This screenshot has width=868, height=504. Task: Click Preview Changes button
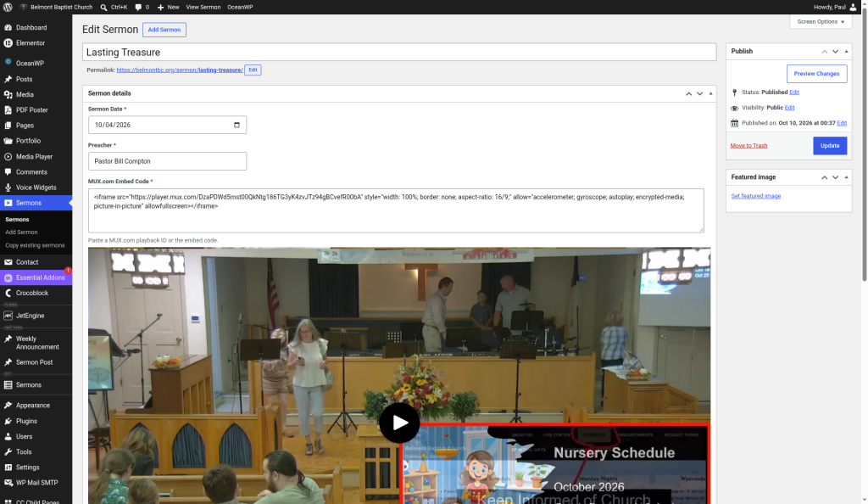point(816,74)
